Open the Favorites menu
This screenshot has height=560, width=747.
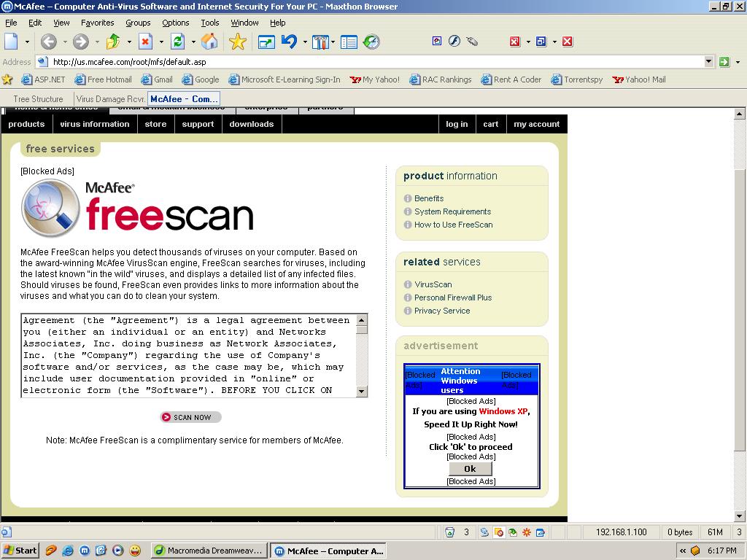[x=98, y=23]
